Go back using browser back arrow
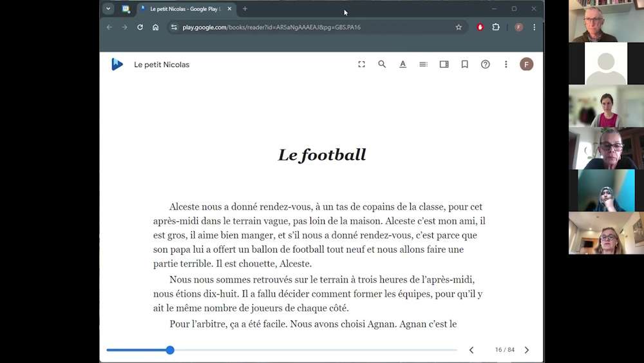The image size is (644, 363). [x=109, y=27]
